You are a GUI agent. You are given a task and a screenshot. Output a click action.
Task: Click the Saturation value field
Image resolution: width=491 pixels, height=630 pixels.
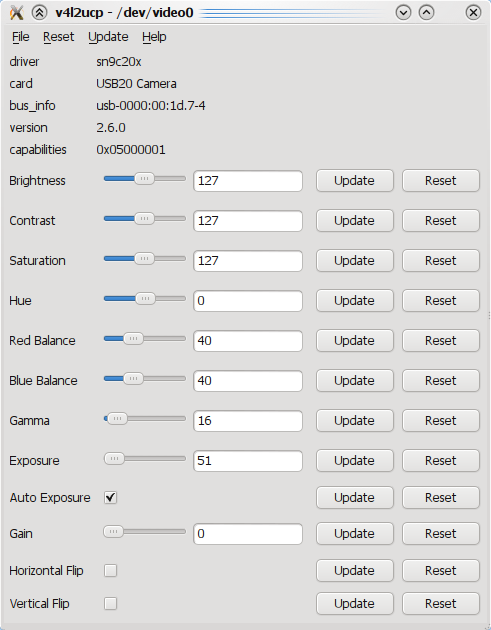(x=248, y=261)
